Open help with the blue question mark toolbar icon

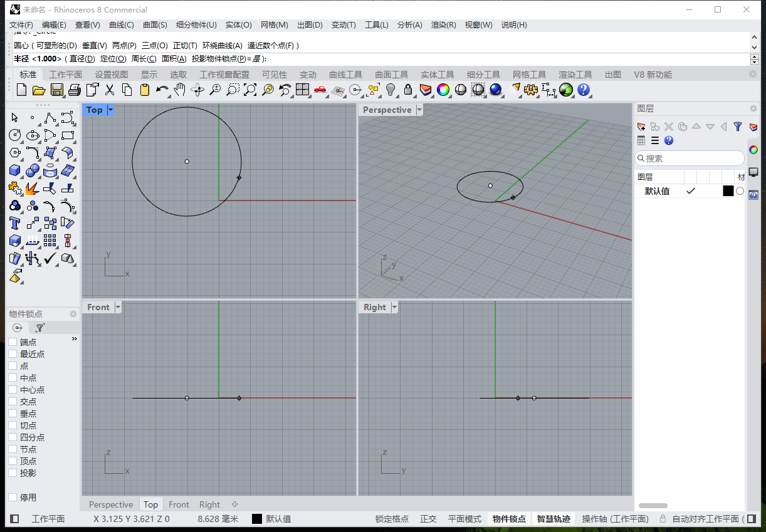[584, 90]
